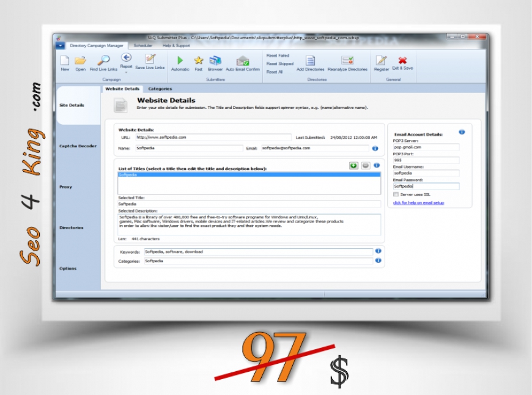Start the Automatic submitter

tap(180, 61)
